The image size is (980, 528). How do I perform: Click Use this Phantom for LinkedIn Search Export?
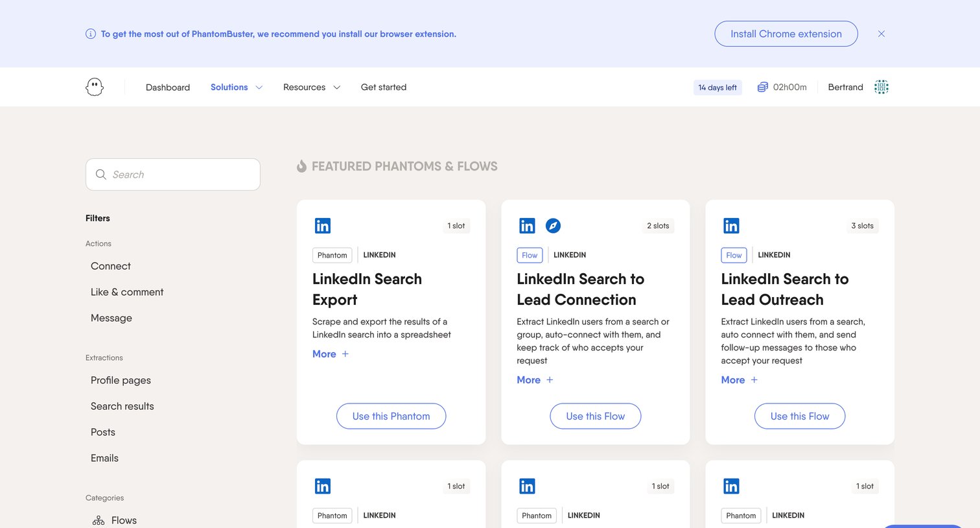click(391, 416)
